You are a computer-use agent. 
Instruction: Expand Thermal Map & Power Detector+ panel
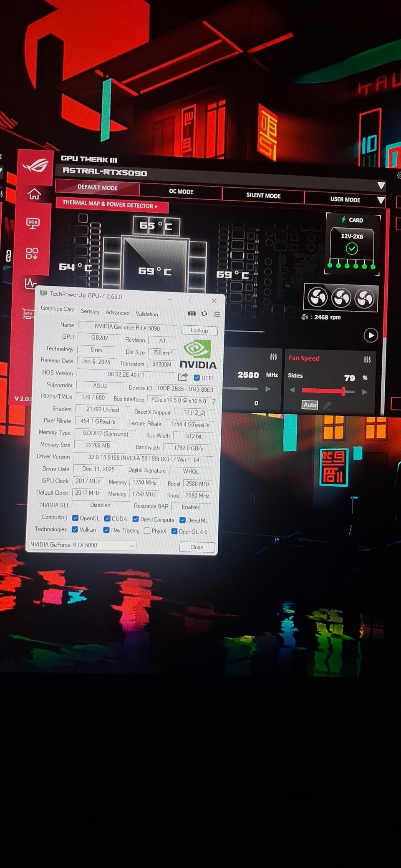pyautogui.click(x=112, y=205)
